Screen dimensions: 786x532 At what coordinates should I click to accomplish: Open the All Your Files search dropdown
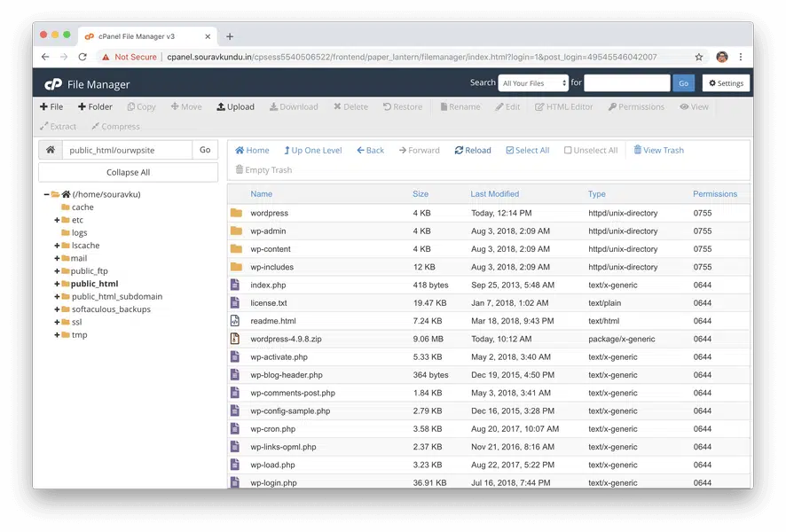(x=533, y=83)
